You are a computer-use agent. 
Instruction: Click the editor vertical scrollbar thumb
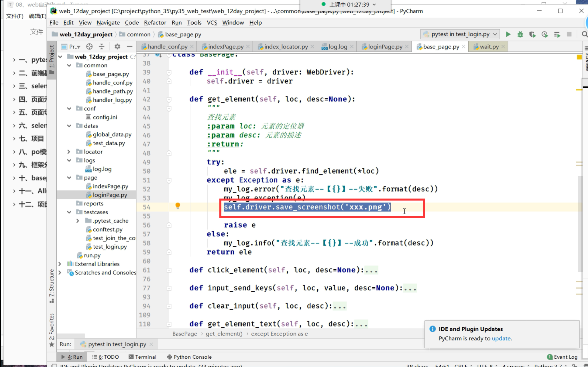click(x=580, y=223)
